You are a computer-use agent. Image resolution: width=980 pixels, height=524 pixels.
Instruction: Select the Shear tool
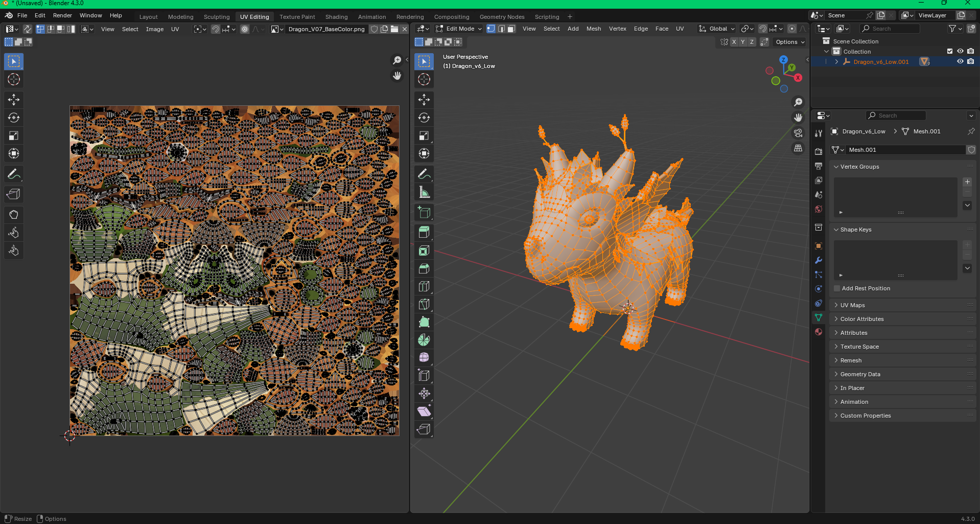[424, 411]
